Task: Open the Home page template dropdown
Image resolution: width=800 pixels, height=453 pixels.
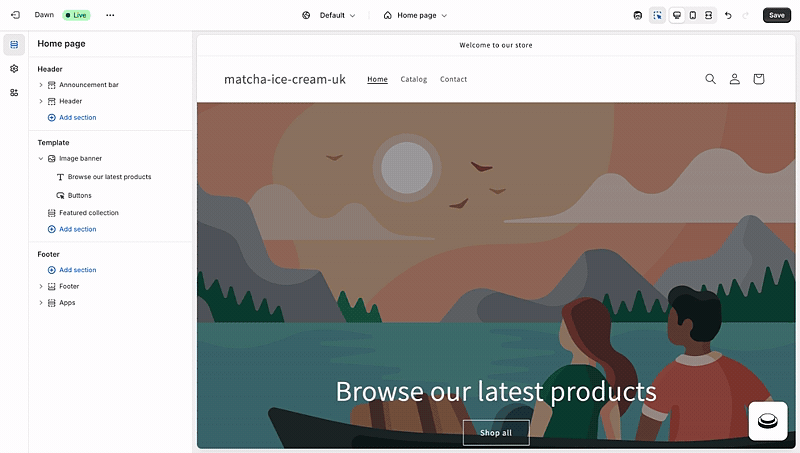Action: tap(415, 15)
